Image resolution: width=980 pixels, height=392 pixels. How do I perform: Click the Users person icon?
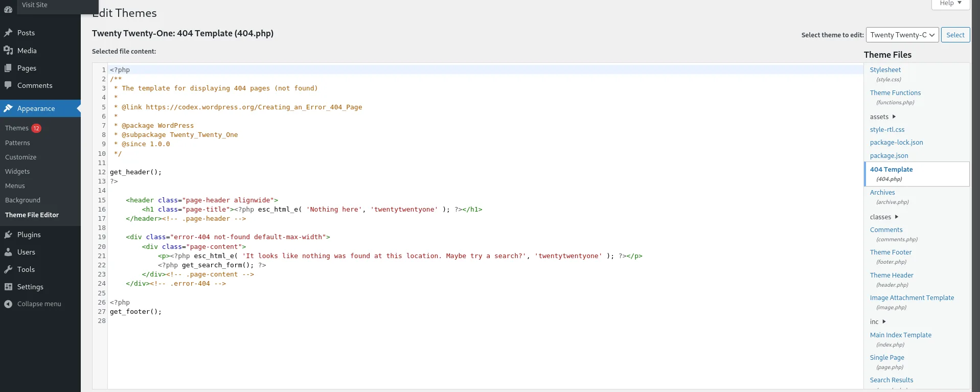point(8,252)
